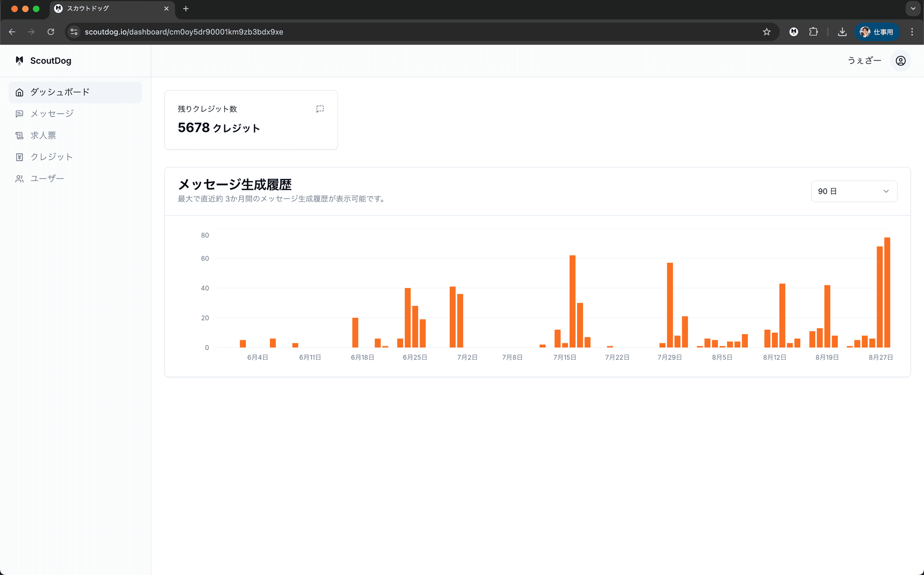Viewport: 924px width, 575px height.
Task: Click the downloads icon in toolbar
Action: point(842,32)
